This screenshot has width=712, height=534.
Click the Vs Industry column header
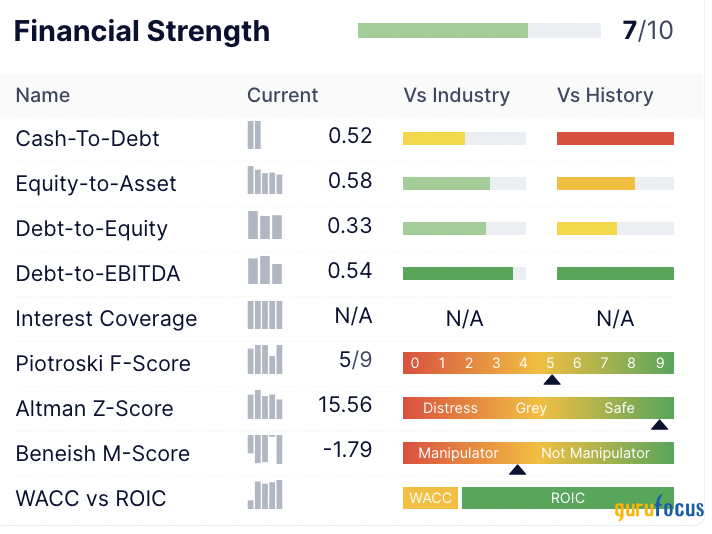[x=456, y=96]
